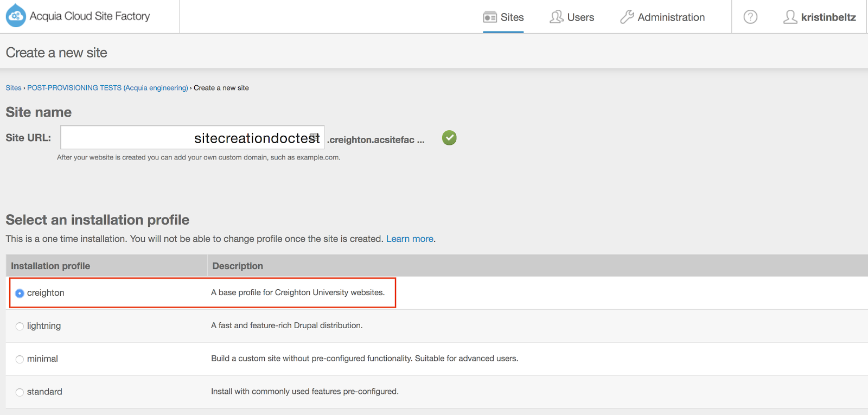This screenshot has height=415, width=868.
Task: Click the Acquia Cloud Site Factory logo icon
Action: pos(16,16)
